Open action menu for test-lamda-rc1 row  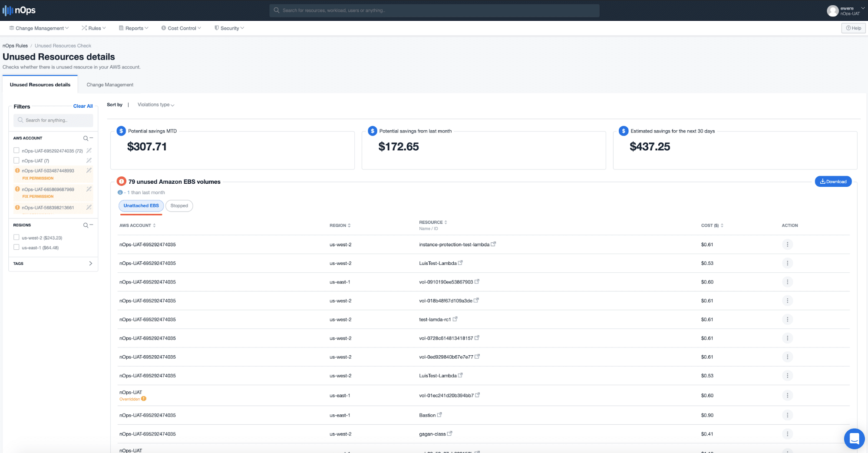[787, 319]
